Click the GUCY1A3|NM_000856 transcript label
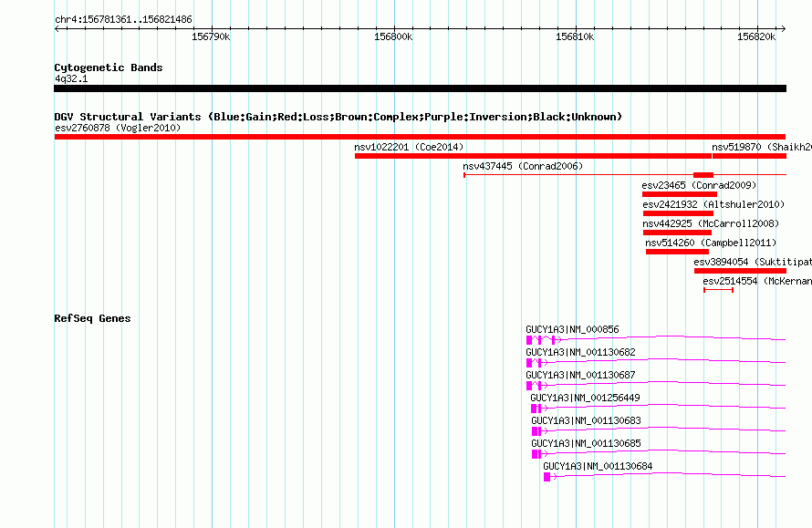The width and height of the screenshot is (812, 528). pyautogui.click(x=572, y=329)
